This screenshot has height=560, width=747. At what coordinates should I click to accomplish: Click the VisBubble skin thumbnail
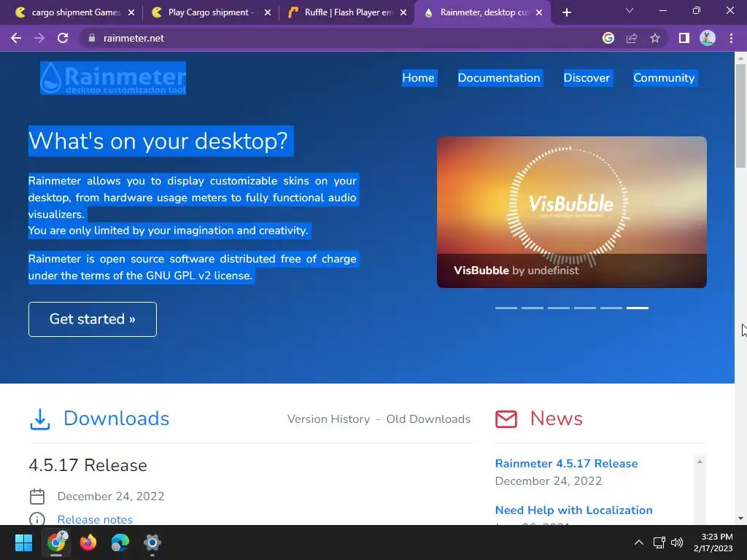[572, 212]
